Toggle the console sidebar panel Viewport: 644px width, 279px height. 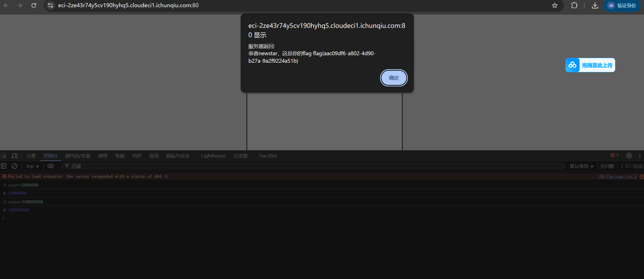pos(4,166)
